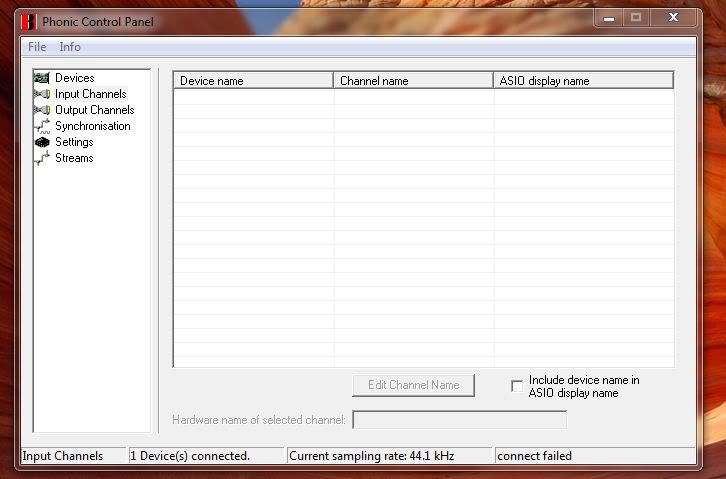The image size is (726, 479).
Task: Click the Channel name column header
Action: (413, 81)
